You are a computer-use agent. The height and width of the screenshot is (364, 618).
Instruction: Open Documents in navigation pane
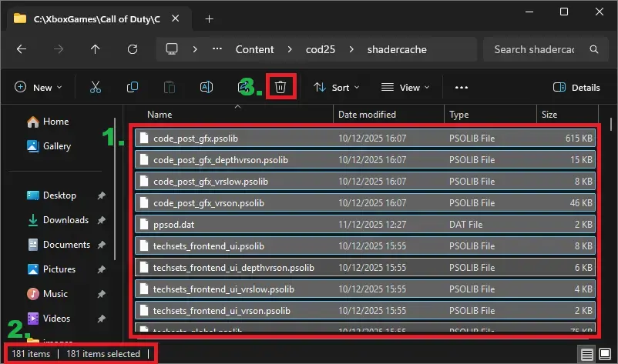click(59, 245)
